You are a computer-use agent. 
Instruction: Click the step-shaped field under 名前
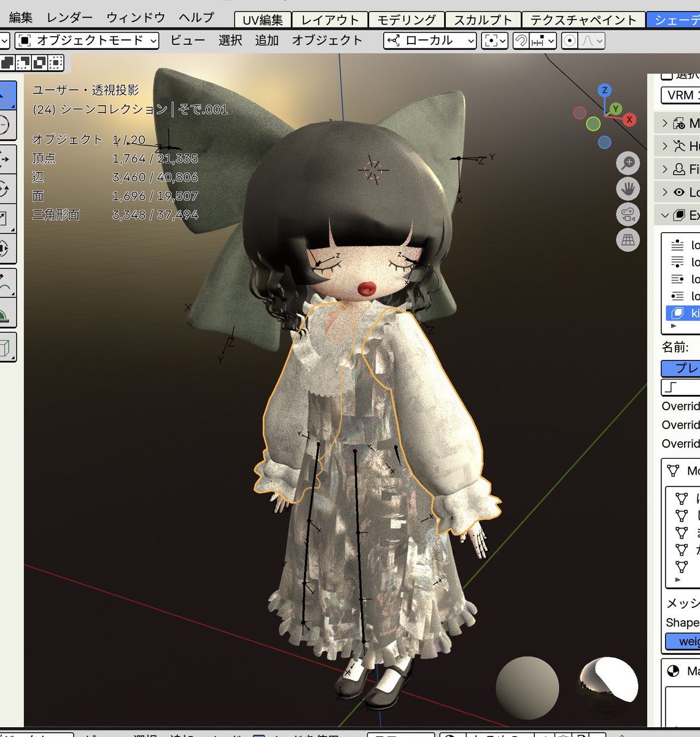(x=680, y=387)
